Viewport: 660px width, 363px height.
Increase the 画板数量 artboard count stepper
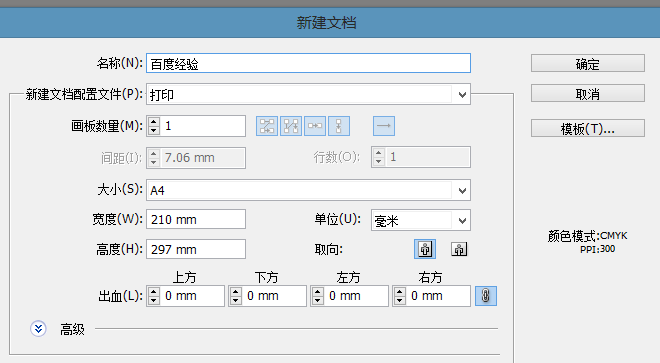pos(154,122)
